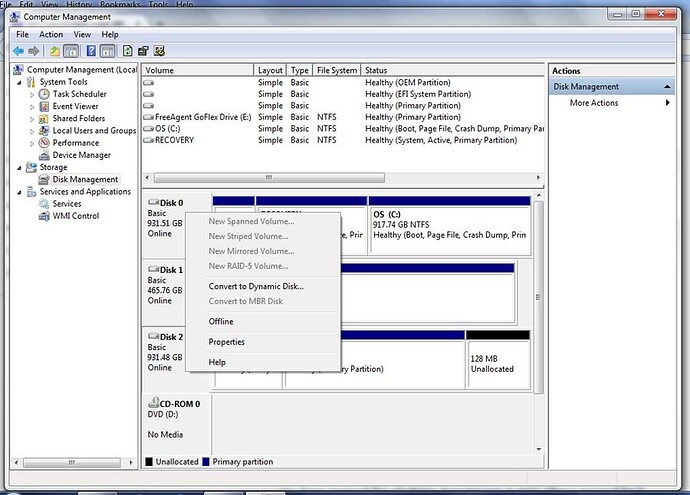Image resolution: width=690 pixels, height=495 pixels.
Task: Open the File menu
Action: pyautogui.click(x=22, y=34)
